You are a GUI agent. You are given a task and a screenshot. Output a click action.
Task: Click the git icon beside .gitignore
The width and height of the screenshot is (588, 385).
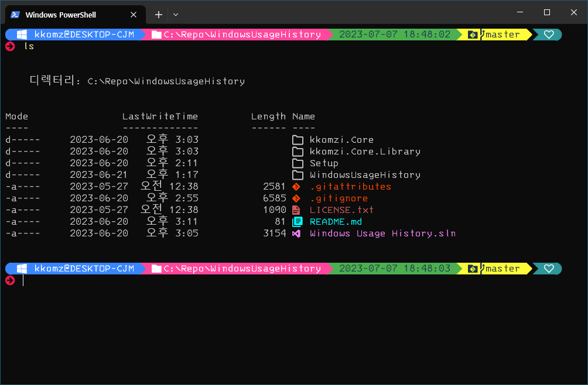tap(296, 198)
